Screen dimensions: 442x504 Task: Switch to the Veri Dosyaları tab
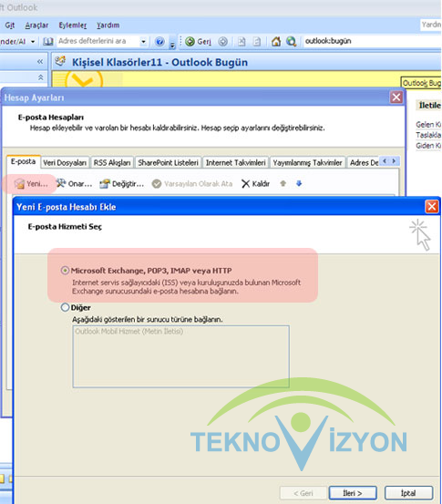(65, 162)
